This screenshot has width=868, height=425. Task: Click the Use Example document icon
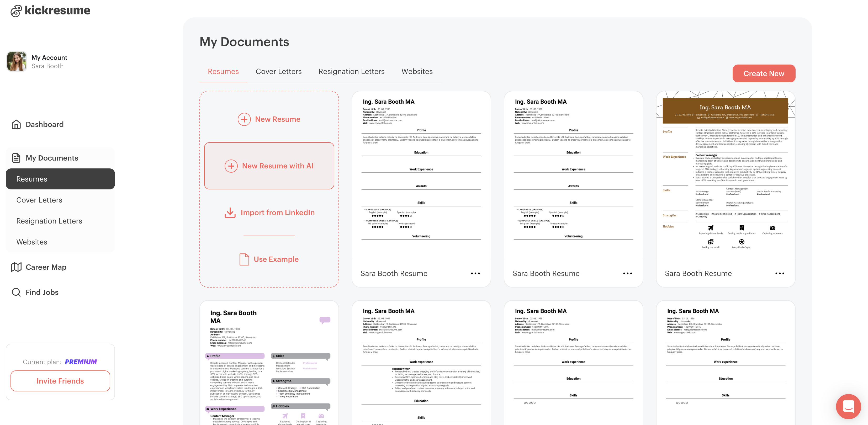tap(244, 259)
